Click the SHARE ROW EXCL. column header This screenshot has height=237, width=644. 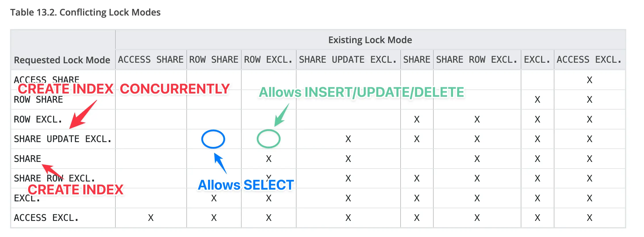coord(477,60)
